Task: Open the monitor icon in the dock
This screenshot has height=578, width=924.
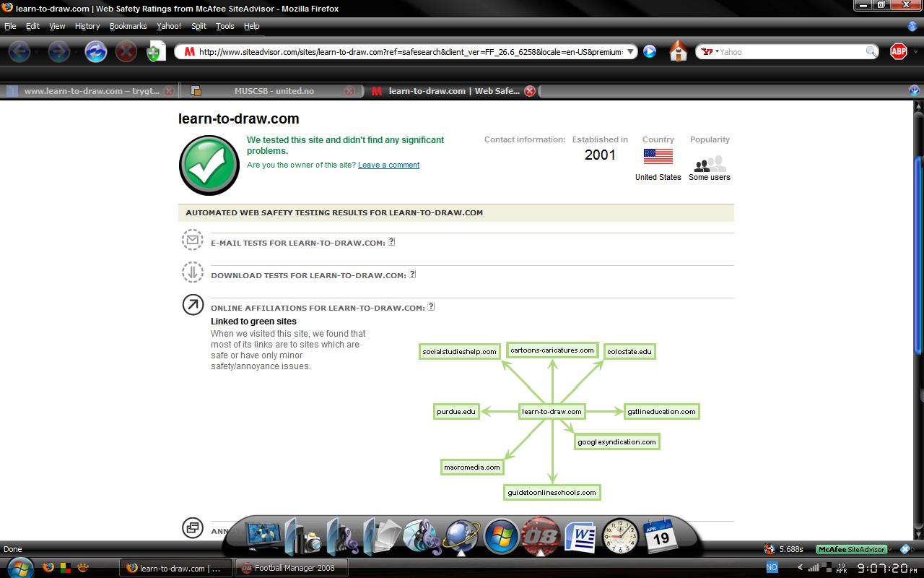Action: [x=263, y=536]
